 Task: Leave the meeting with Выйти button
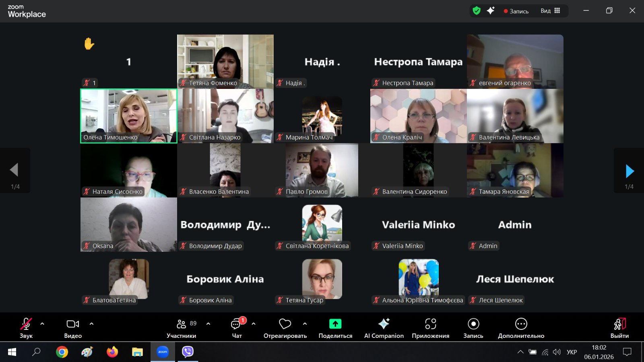619,324
